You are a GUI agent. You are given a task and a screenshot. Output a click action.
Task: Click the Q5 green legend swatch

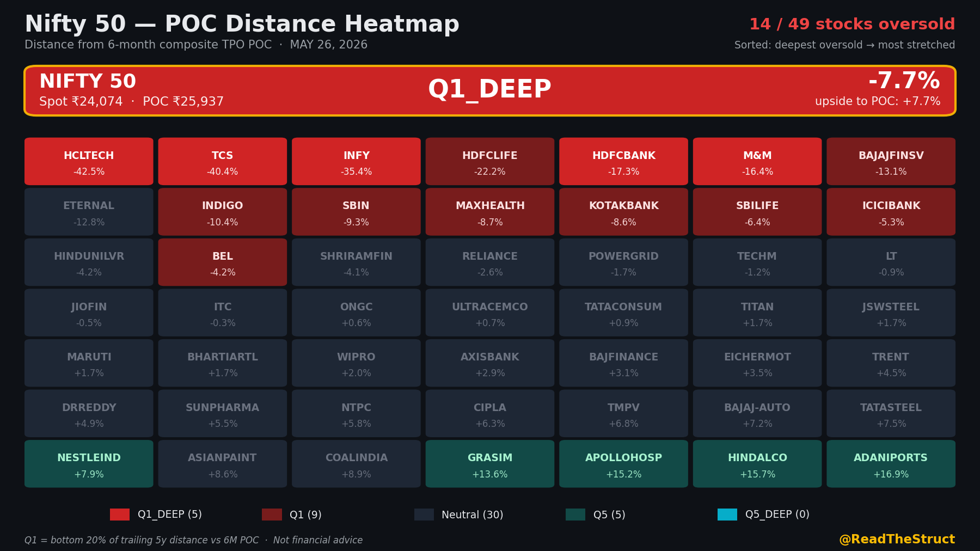[x=575, y=515]
